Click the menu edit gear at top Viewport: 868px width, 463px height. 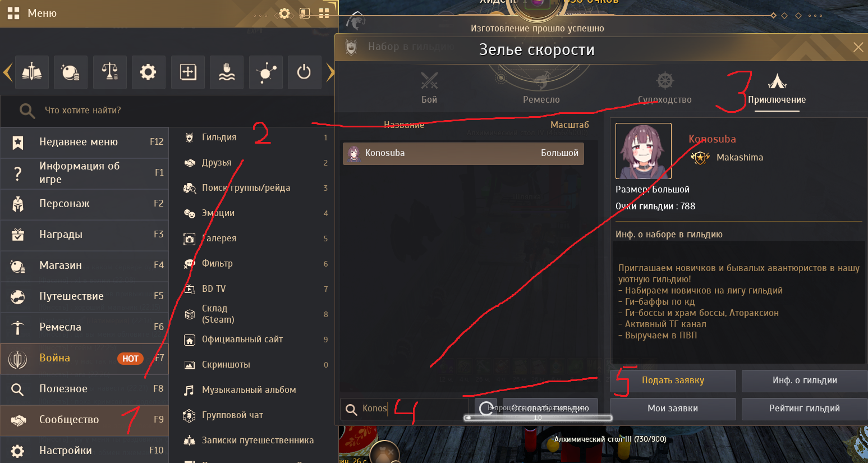tap(284, 13)
